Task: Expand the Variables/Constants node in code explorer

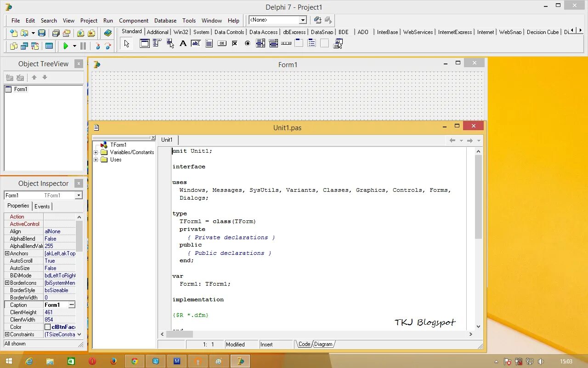Action: [x=96, y=152]
